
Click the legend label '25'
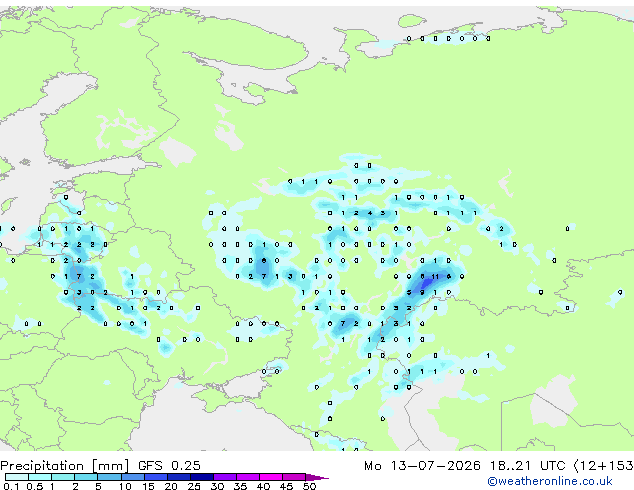pyautogui.click(x=194, y=486)
